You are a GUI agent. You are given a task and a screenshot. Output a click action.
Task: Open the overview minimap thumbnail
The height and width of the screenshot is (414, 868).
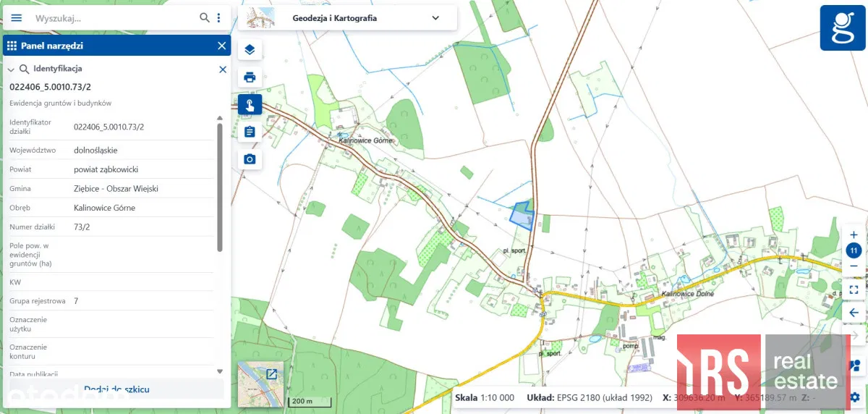[x=260, y=384]
